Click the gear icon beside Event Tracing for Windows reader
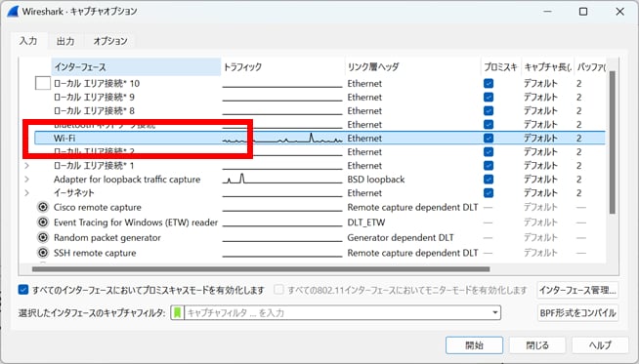The height and width of the screenshot is (364, 639). (43, 222)
